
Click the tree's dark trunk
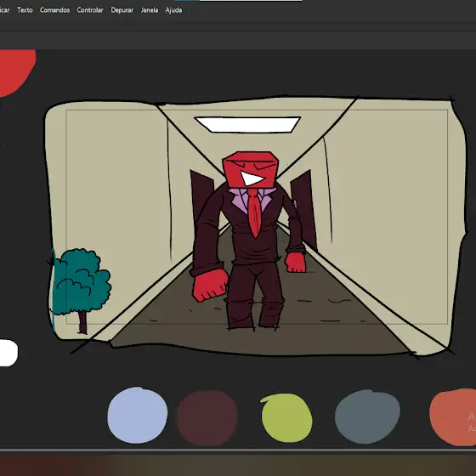[82, 322]
